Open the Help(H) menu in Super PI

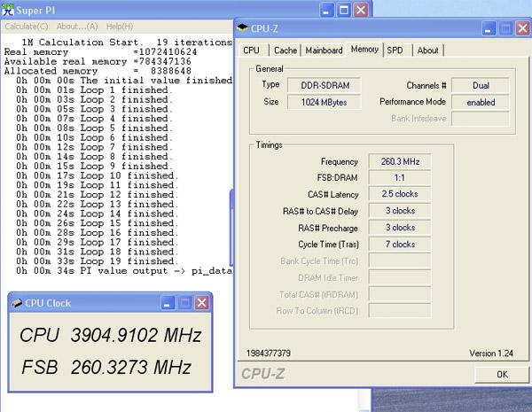click(120, 27)
